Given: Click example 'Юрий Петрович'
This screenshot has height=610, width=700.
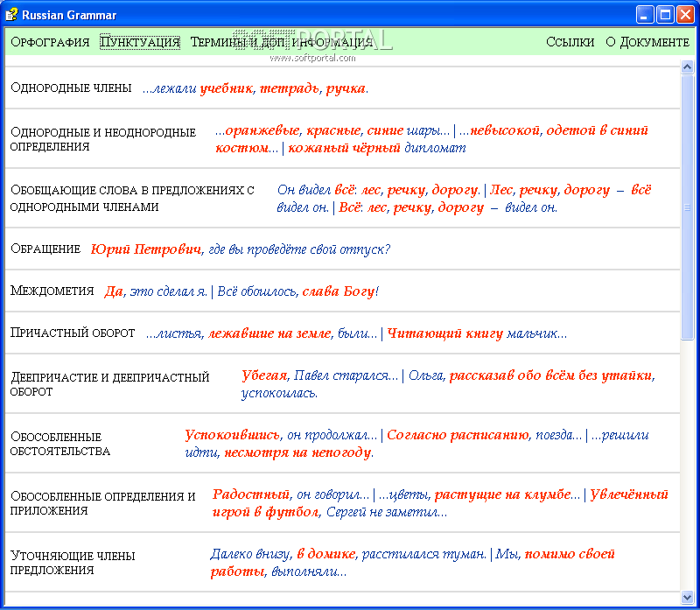Looking at the screenshot, I should (x=146, y=249).
